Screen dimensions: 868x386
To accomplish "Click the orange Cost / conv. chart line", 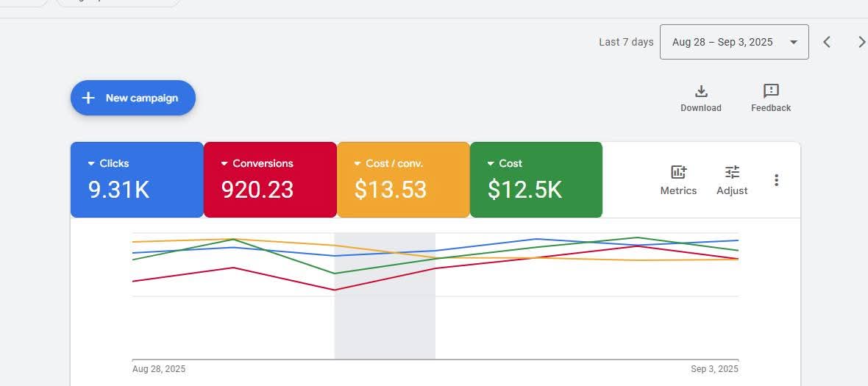I will coord(184,240).
